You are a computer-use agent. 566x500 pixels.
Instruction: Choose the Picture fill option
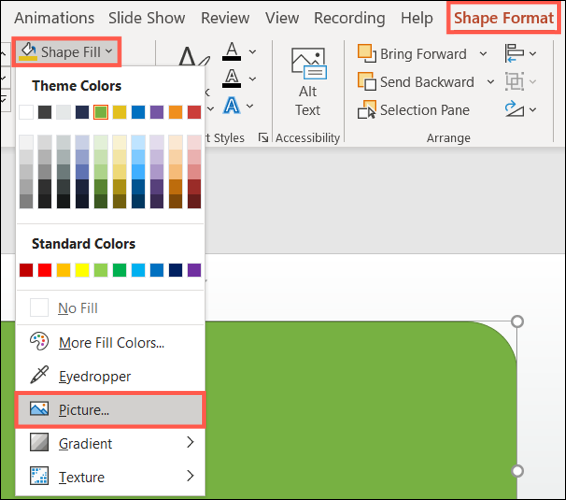tap(110, 410)
